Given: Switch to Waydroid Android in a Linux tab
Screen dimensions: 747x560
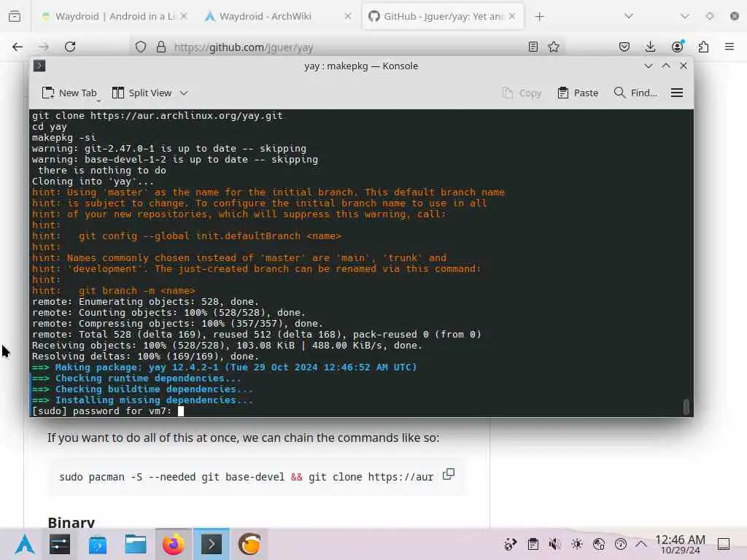Looking at the screenshot, I should pyautogui.click(x=114, y=16).
